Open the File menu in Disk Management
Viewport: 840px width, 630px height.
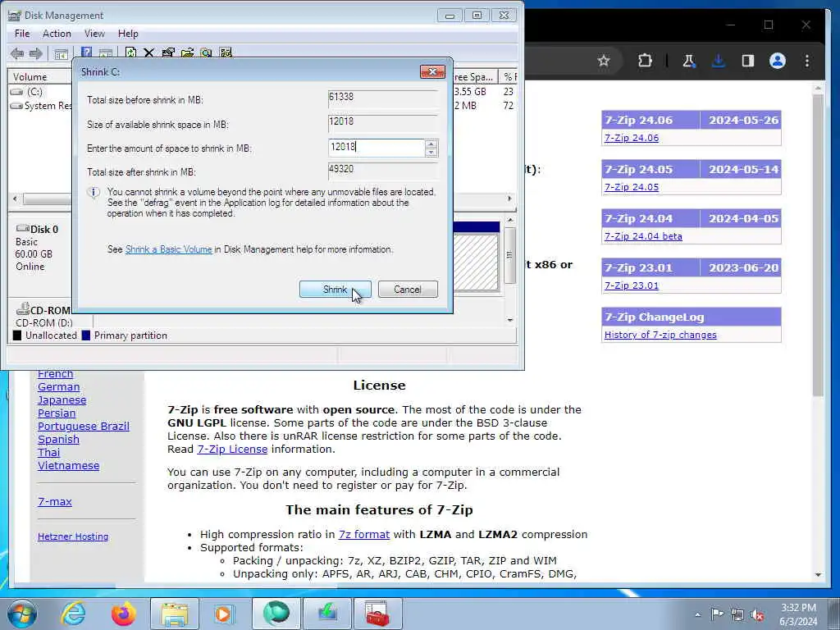click(22, 33)
